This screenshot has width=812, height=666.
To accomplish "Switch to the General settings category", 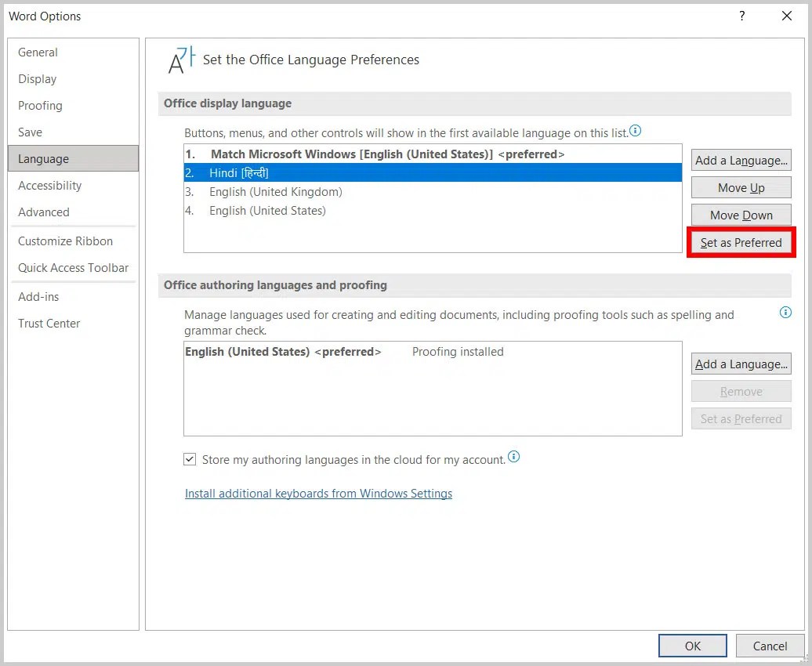I will point(38,52).
